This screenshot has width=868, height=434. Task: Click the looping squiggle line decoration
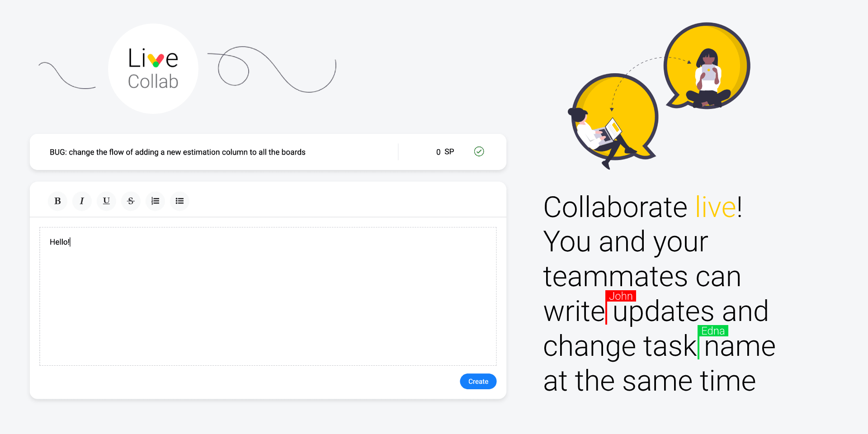pos(272,69)
